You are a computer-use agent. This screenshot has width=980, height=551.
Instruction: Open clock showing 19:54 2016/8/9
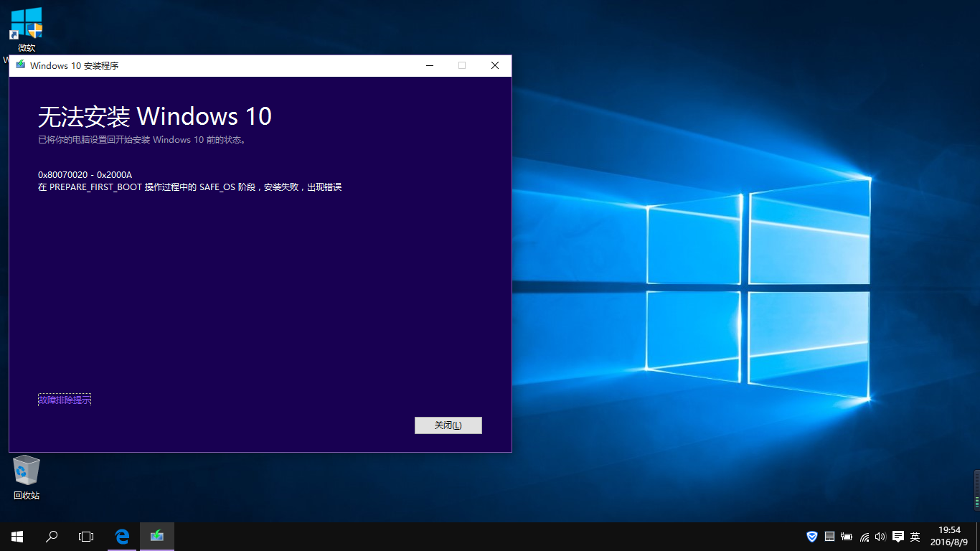(x=949, y=536)
